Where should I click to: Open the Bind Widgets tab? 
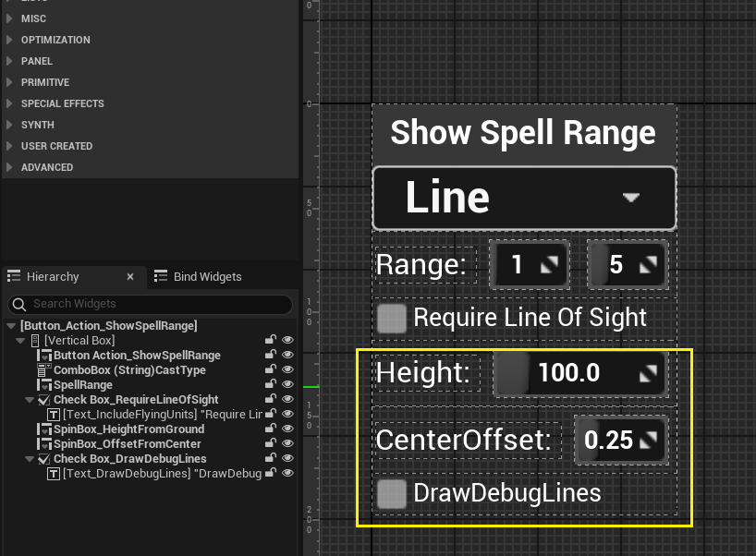(207, 276)
